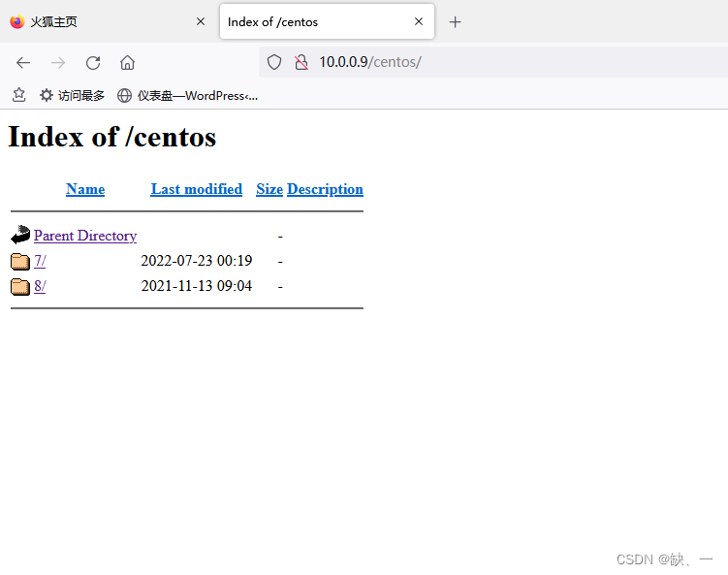The height and width of the screenshot is (575, 728).
Task: Switch to the 火狐主页 tab
Action: 107,22
